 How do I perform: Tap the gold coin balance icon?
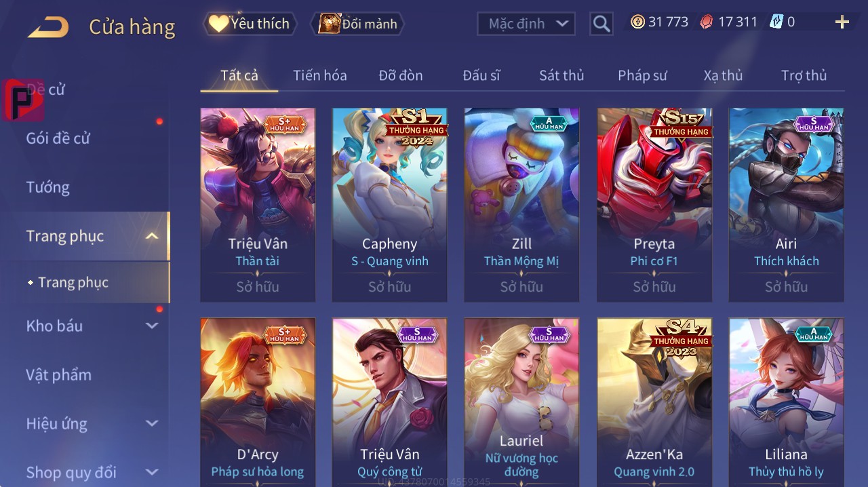point(637,22)
